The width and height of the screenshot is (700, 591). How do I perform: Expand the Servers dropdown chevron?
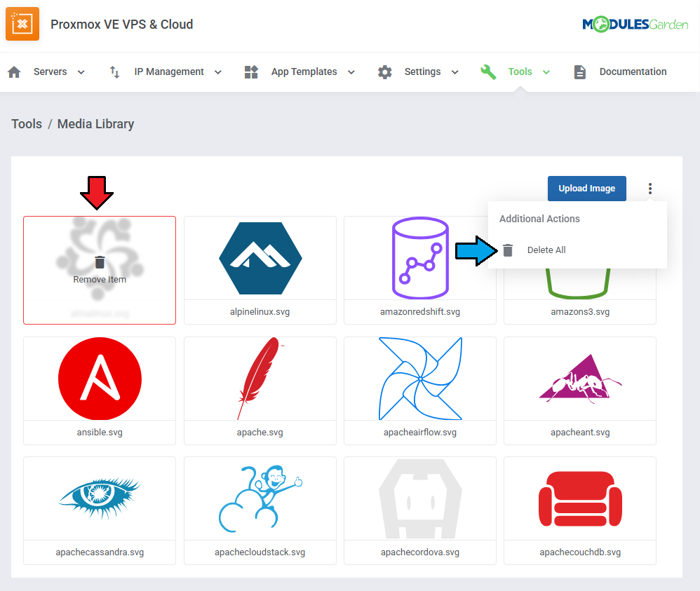tap(81, 72)
